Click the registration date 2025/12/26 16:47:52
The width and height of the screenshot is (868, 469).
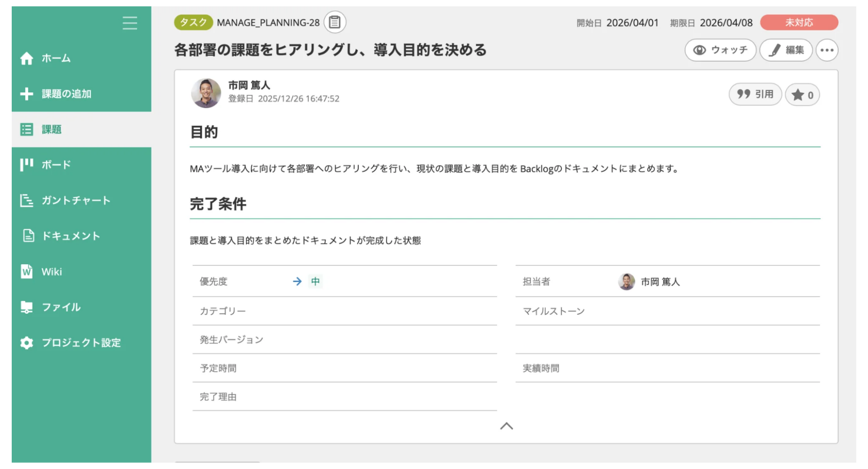[298, 98]
